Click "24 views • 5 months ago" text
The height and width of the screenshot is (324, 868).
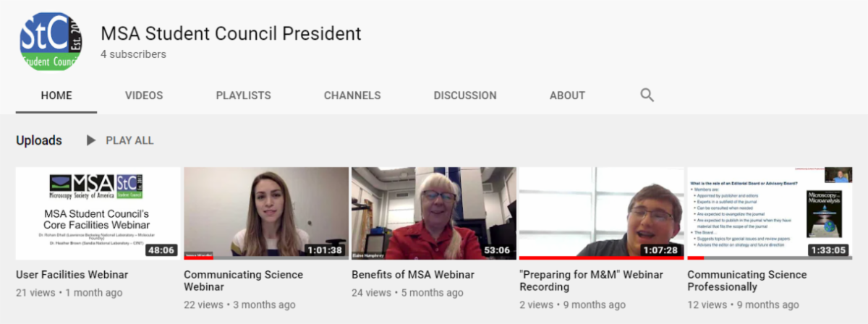pos(408,293)
